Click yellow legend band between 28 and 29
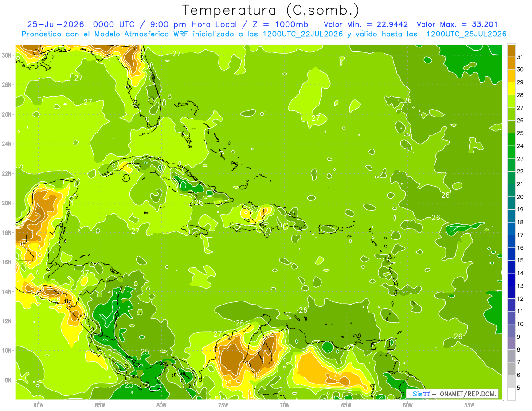The width and height of the screenshot is (532, 411). (x=511, y=89)
